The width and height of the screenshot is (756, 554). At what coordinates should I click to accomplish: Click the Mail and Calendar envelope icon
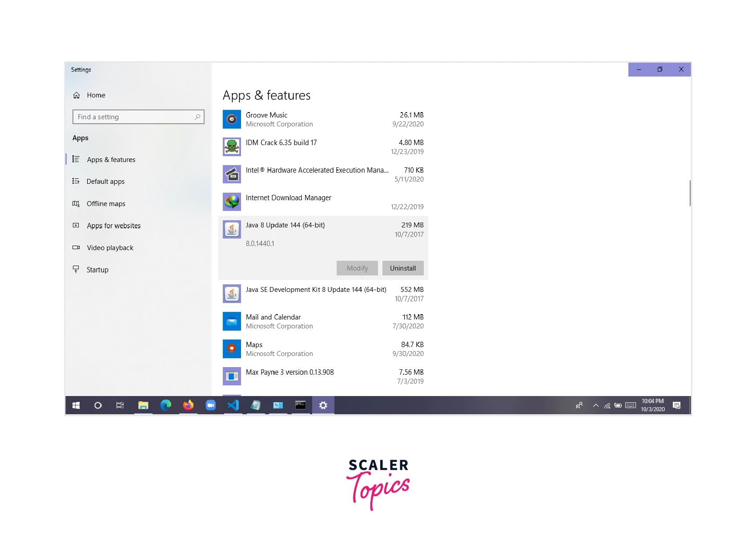(232, 321)
